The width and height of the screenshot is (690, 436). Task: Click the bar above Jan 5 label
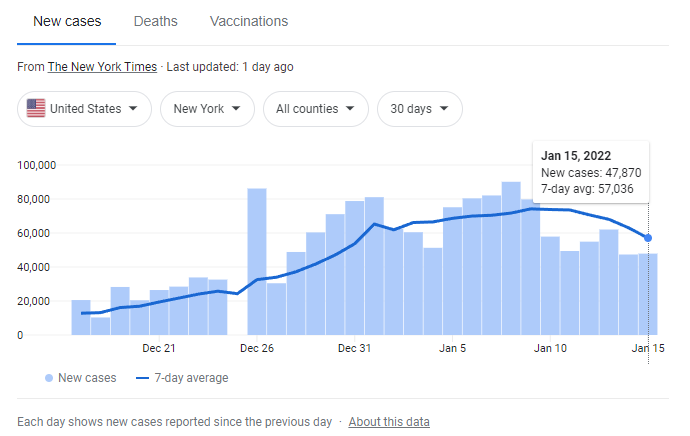(453, 271)
